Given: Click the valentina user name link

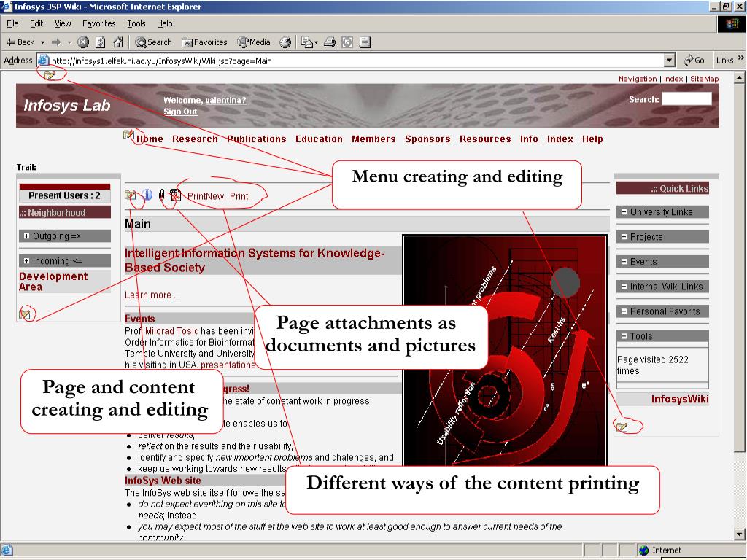Looking at the screenshot, I should coord(225,101).
